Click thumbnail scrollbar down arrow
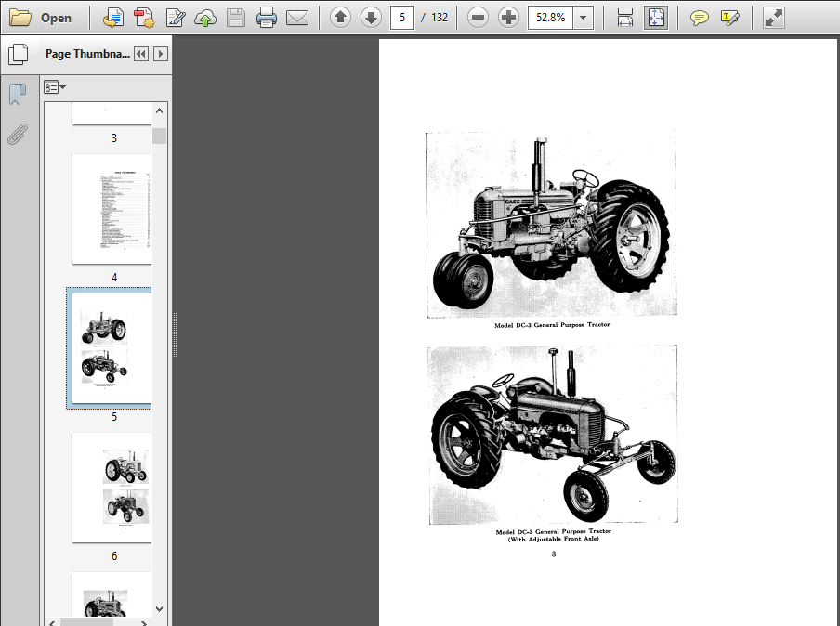The height and width of the screenshot is (626, 840). click(159, 609)
